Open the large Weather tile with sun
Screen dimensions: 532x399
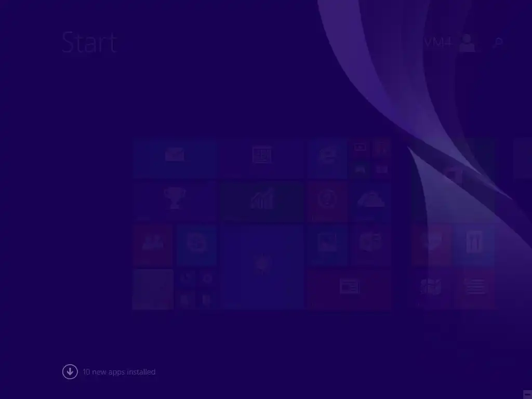[x=262, y=267]
